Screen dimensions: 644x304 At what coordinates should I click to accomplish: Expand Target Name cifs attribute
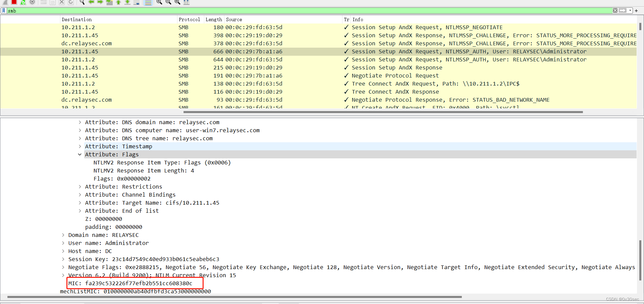[x=80, y=203]
